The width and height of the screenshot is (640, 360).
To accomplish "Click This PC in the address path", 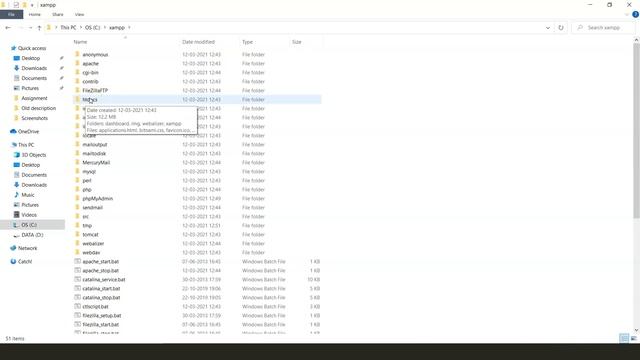I will click(68, 27).
